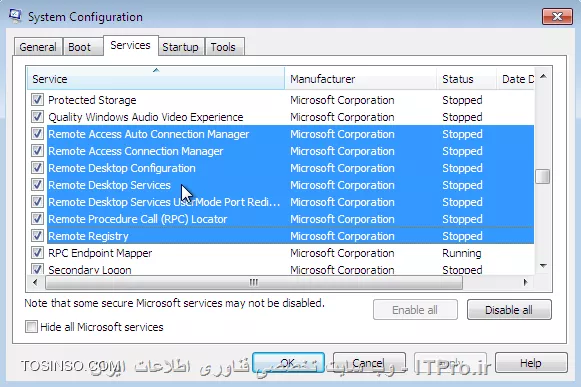Close the System Configuration window
This screenshot has width=581, height=387.
[x=557, y=16]
